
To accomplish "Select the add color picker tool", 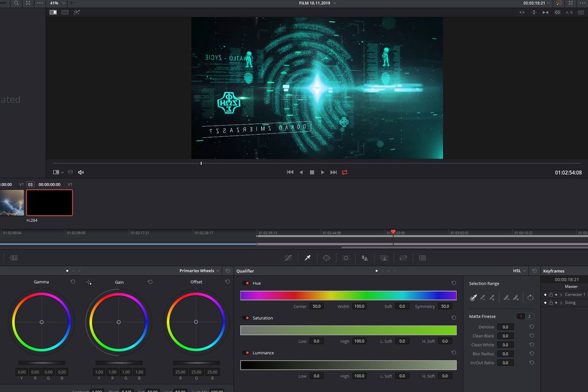I will (x=492, y=297).
